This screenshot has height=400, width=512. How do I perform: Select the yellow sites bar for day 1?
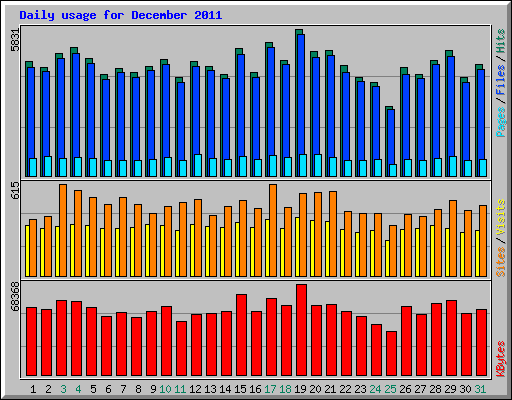point(27,251)
